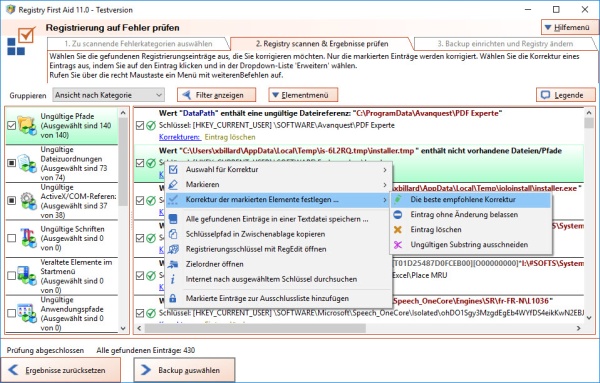This screenshot has width=600, height=383.
Task: Click the speech bubble icon on Legende button
Action: tap(545, 95)
